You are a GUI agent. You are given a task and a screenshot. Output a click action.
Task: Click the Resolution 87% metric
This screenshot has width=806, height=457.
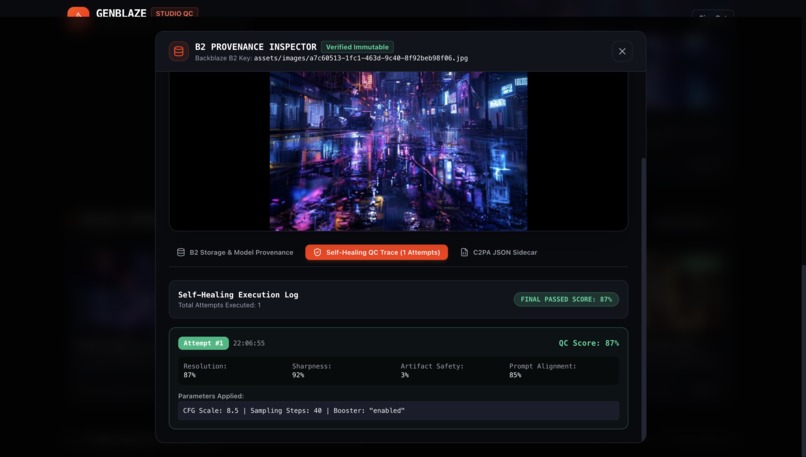click(205, 370)
